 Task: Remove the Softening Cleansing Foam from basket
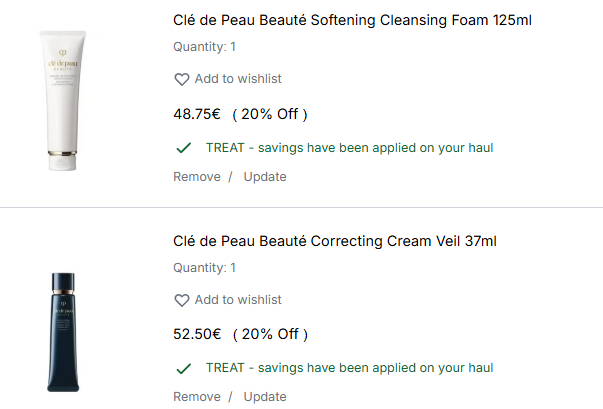(x=197, y=177)
